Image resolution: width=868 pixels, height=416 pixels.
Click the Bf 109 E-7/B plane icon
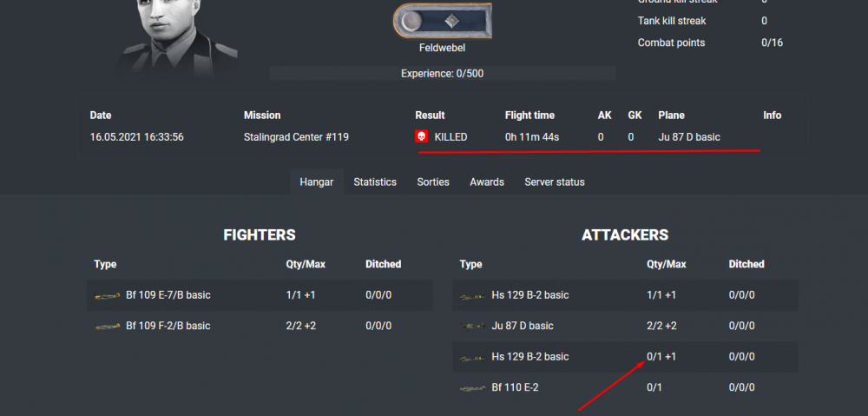(108, 295)
